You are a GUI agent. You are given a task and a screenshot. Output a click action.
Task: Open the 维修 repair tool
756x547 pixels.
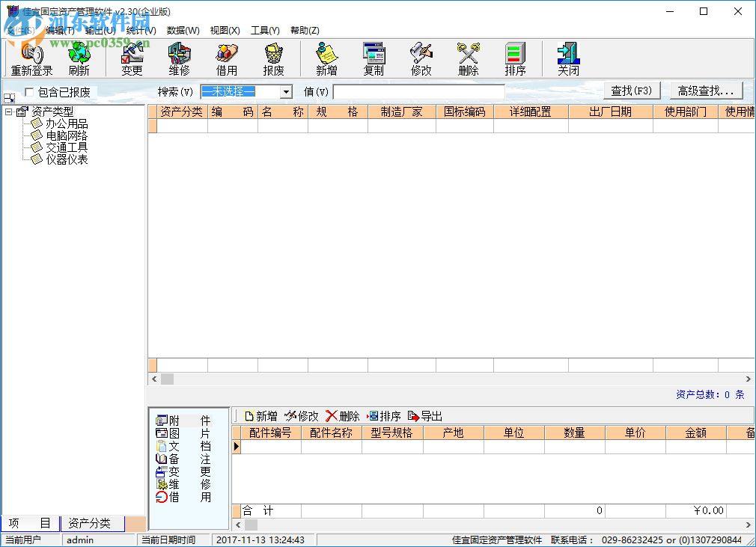179,59
